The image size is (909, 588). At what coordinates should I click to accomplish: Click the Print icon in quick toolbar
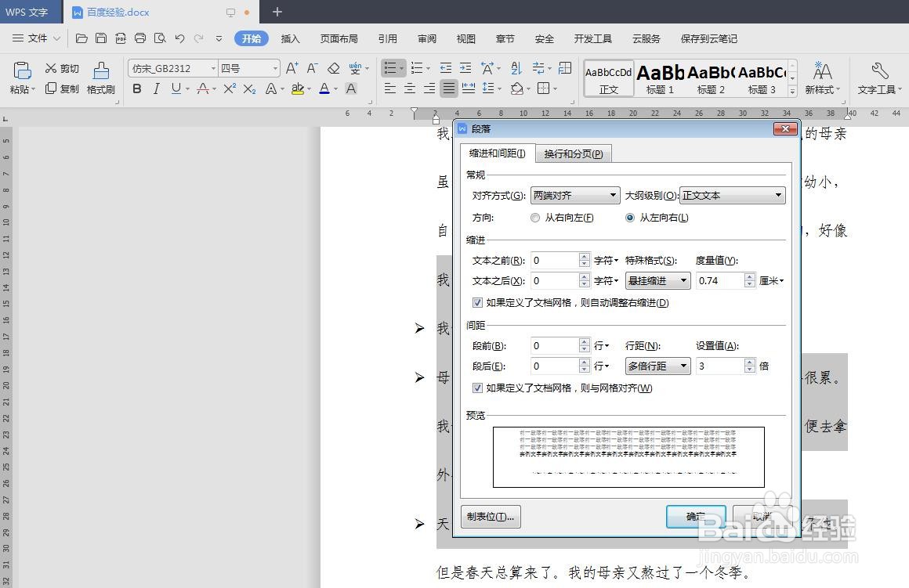140,38
